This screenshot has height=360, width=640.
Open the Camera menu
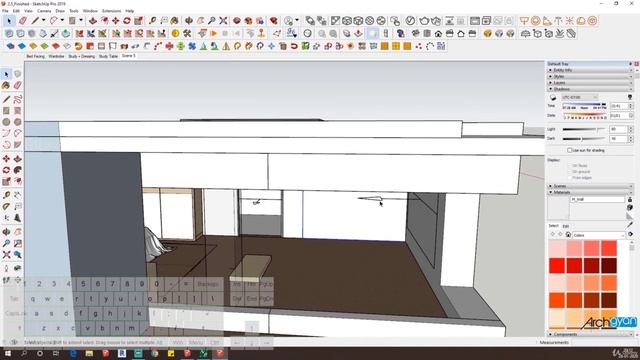[x=44, y=11]
